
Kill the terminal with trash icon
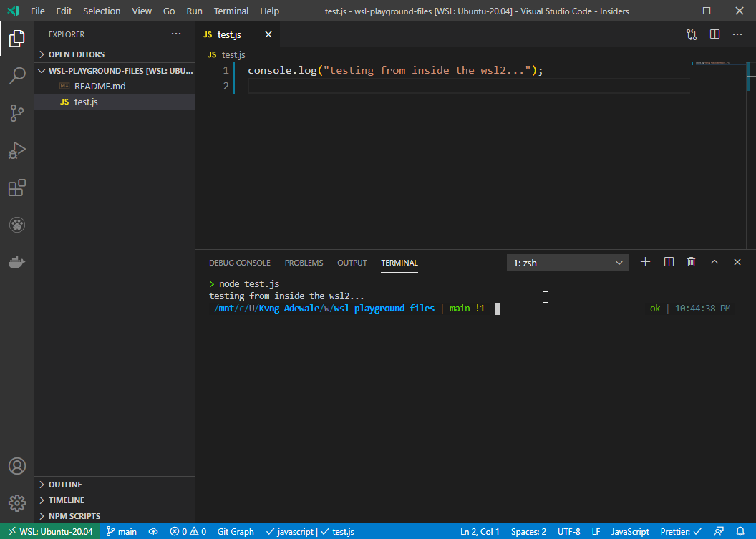point(691,262)
